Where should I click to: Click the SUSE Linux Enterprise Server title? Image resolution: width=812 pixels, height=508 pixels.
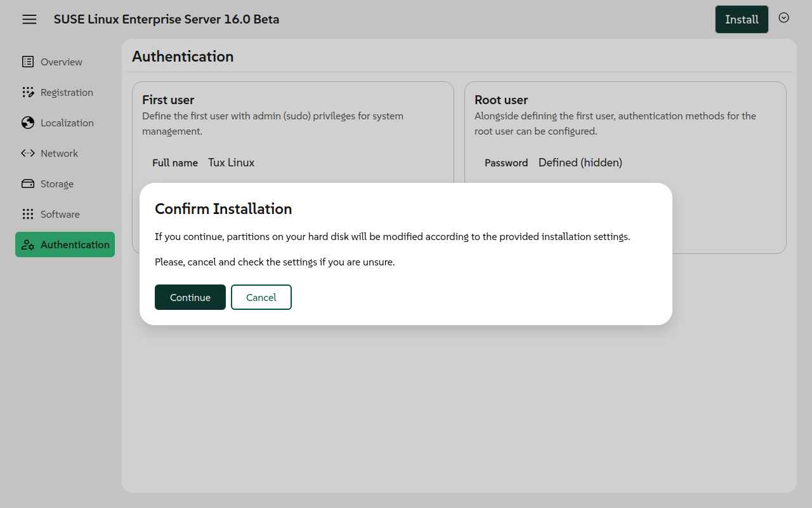coord(166,19)
